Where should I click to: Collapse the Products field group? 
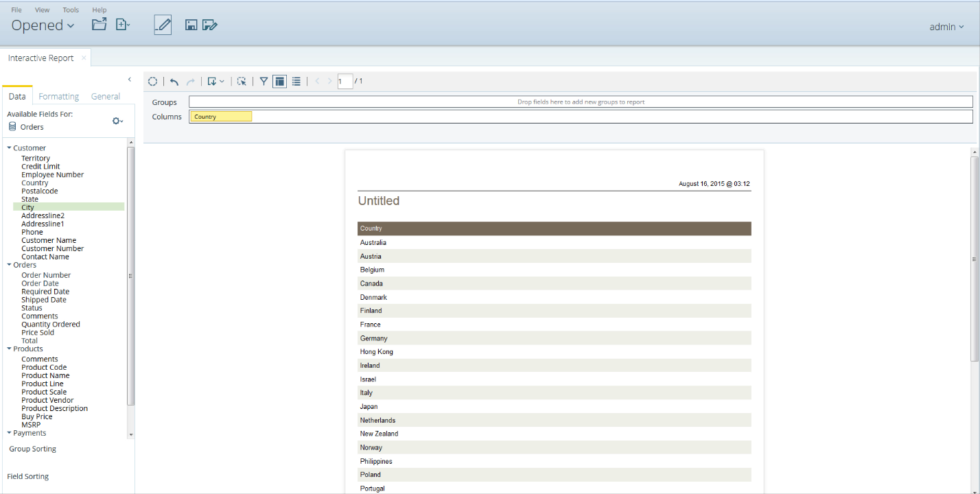pyautogui.click(x=10, y=349)
